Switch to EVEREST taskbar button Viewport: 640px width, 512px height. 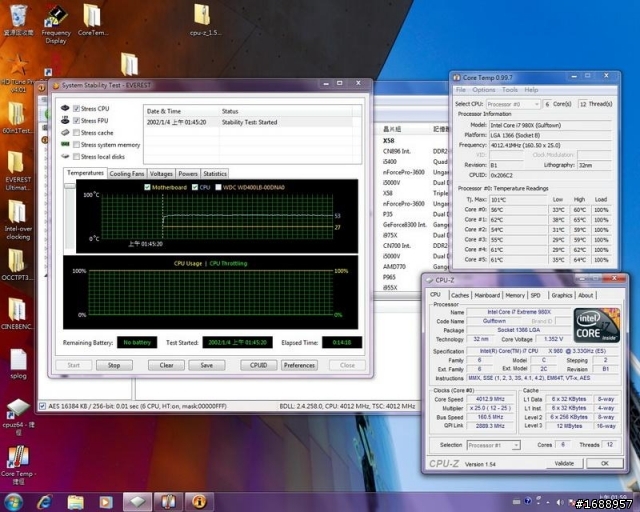click(x=199, y=502)
